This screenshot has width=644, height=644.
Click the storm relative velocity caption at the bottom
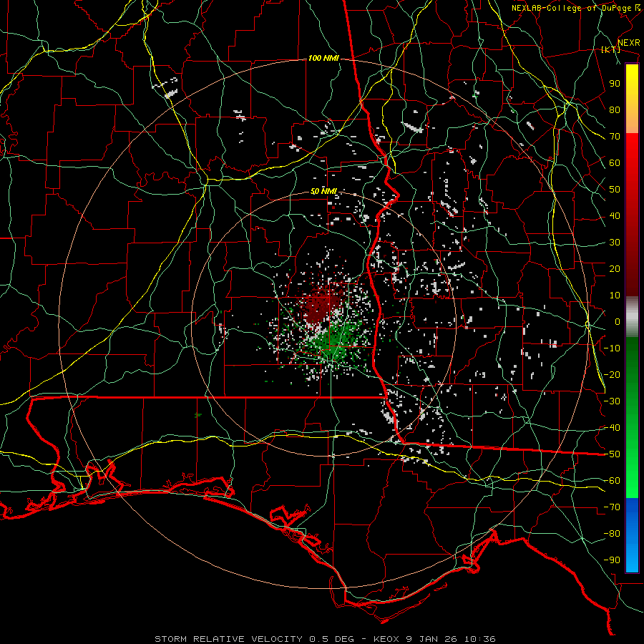pyautogui.click(x=325, y=639)
